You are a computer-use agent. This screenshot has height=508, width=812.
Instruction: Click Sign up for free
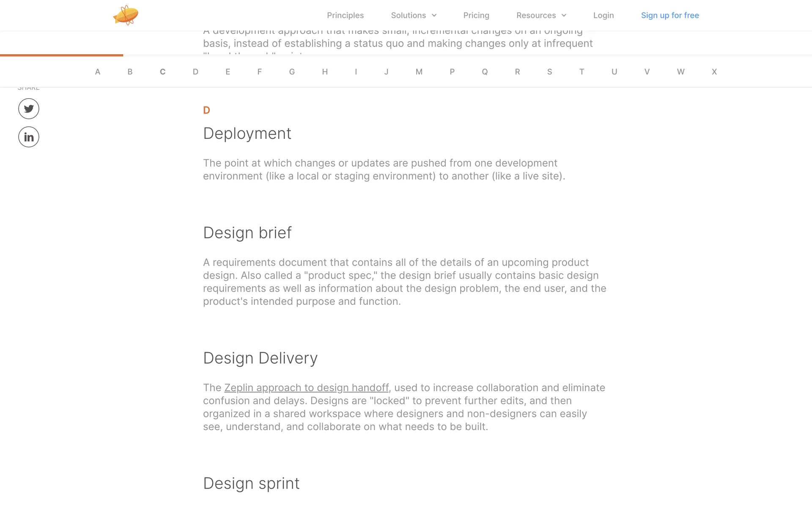[x=670, y=15]
